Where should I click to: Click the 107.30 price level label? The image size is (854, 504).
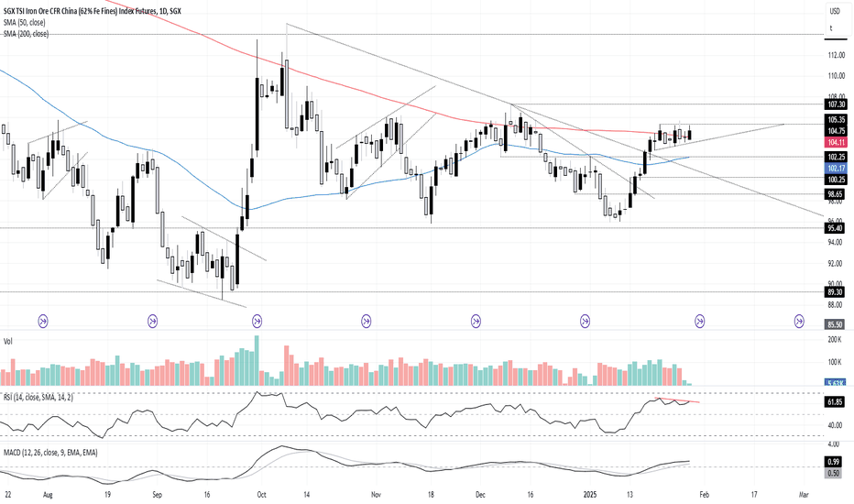pyautogui.click(x=836, y=104)
